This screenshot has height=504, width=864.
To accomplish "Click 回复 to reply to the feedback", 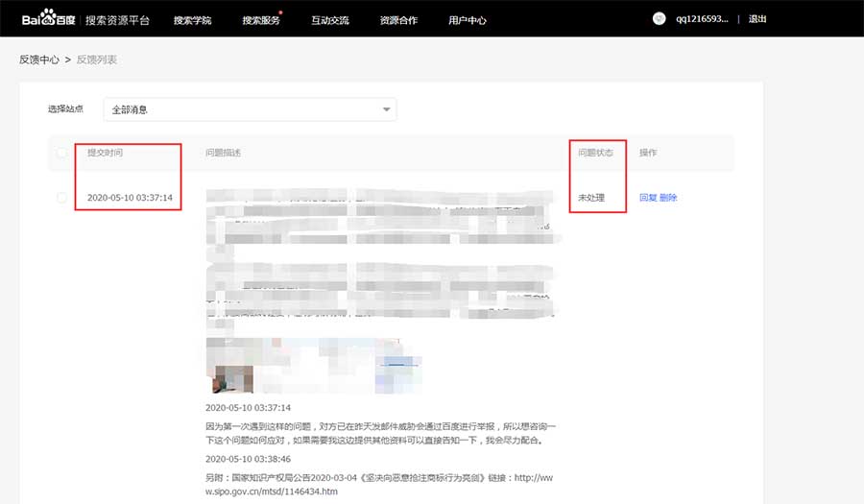I will [x=648, y=198].
